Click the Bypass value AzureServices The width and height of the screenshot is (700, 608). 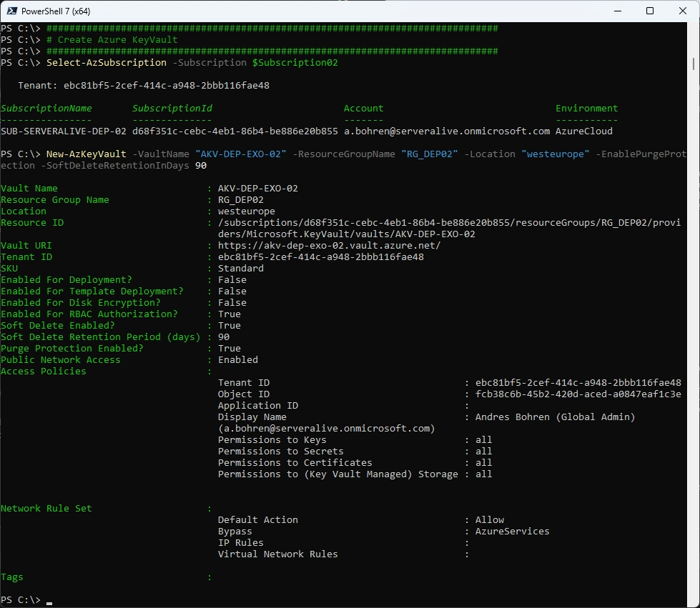[512, 532]
